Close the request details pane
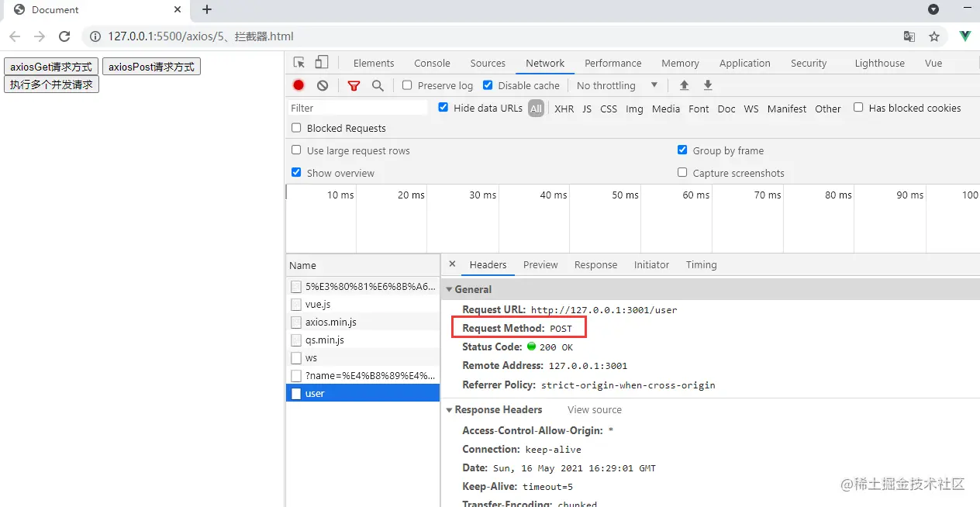The height and width of the screenshot is (507, 980). click(x=452, y=264)
